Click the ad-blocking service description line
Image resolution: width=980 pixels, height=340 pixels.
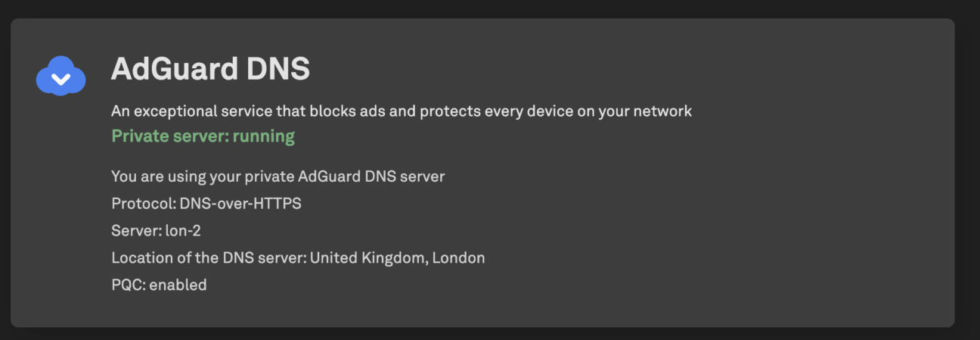click(x=401, y=111)
